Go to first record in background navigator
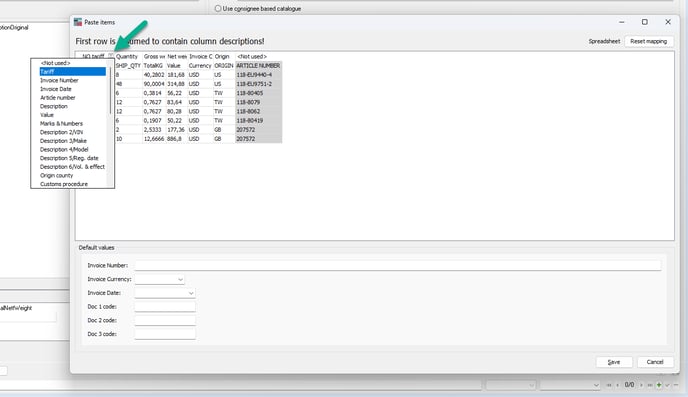688x397 pixels. pos(609,385)
